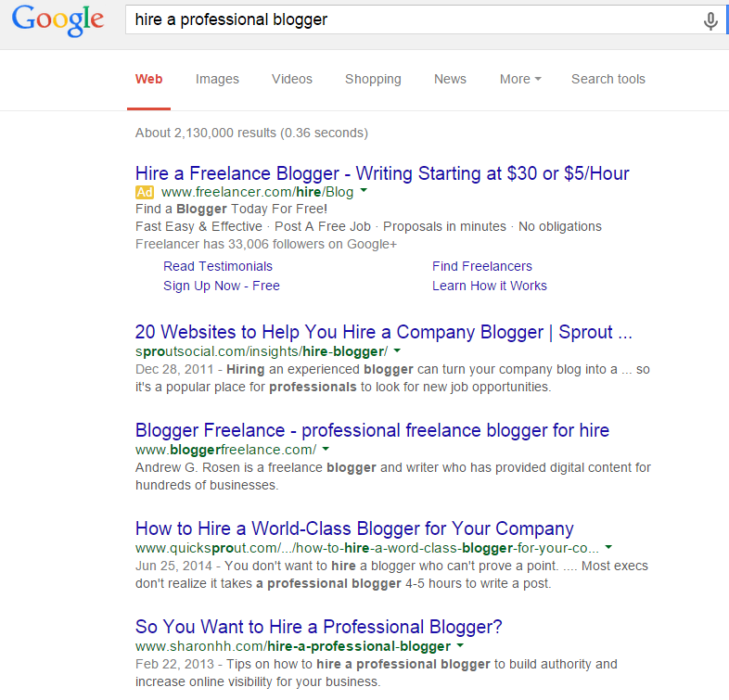729x700 pixels.
Task: Expand the More dropdown menu
Action: pos(519,79)
